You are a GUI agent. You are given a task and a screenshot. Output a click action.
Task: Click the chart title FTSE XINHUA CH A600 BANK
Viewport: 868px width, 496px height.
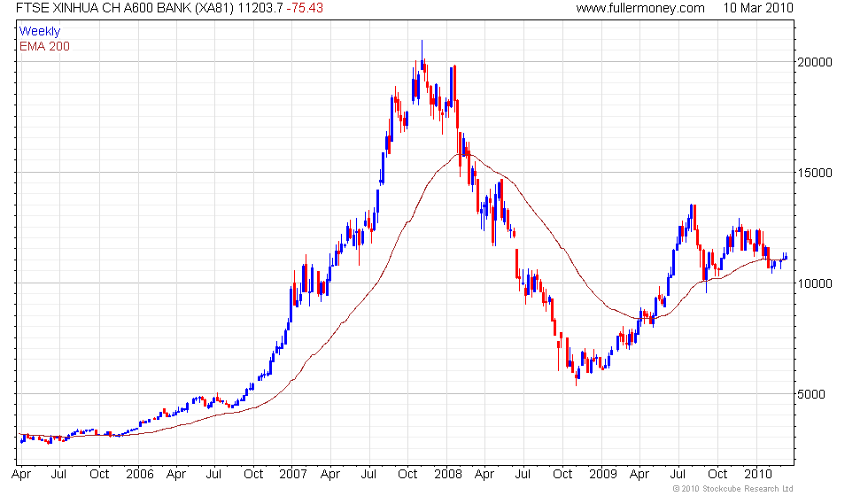[104, 8]
